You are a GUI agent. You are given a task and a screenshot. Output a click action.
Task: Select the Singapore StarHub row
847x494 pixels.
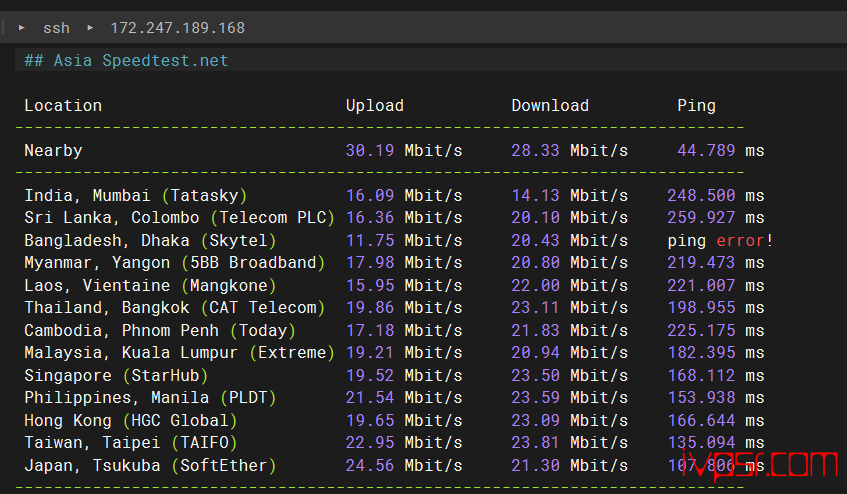[116, 375]
